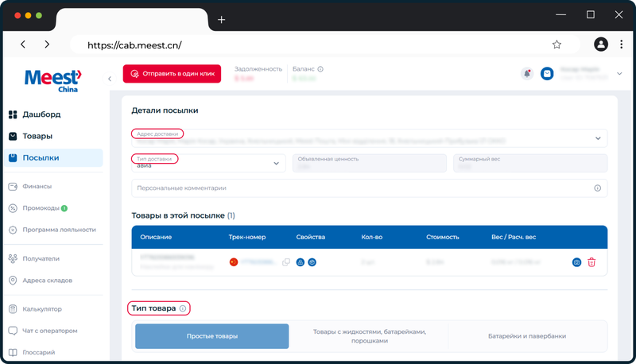The height and width of the screenshot is (364, 636).
Task: Collapse the sidebar with the arrow
Action: pos(110,79)
